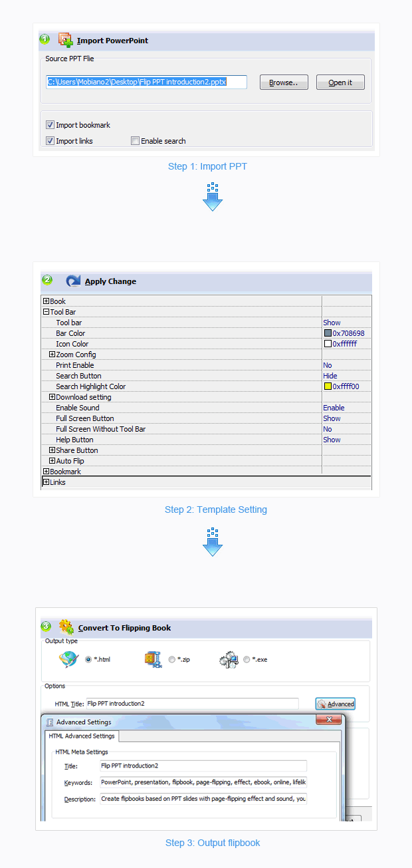Click the Apply Change label
Viewport: 412px width, 868px height.
click(x=110, y=281)
